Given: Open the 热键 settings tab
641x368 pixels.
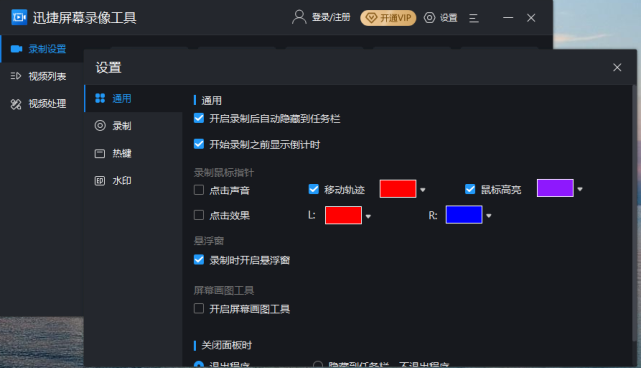Looking at the screenshot, I should pos(133,153).
